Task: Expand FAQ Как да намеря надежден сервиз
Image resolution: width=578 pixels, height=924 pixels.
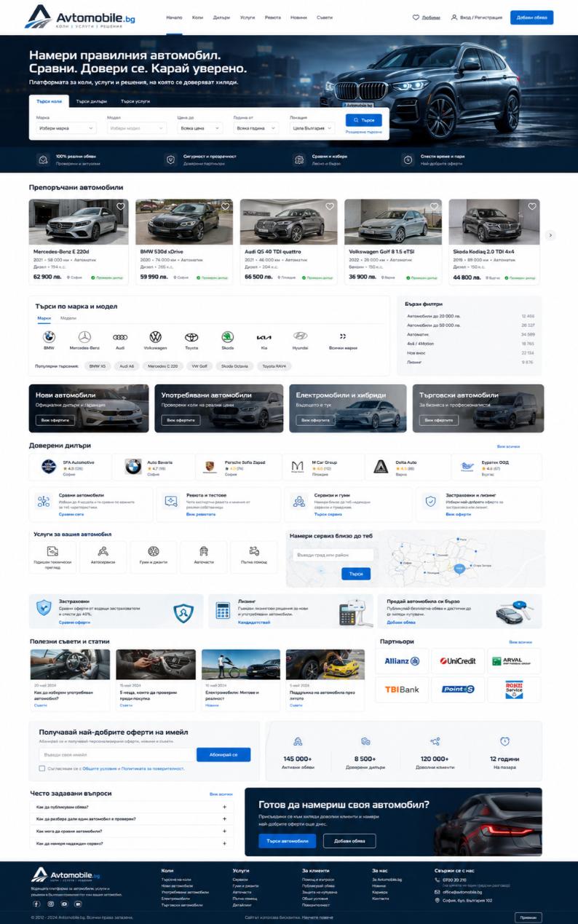Action: [x=132, y=843]
